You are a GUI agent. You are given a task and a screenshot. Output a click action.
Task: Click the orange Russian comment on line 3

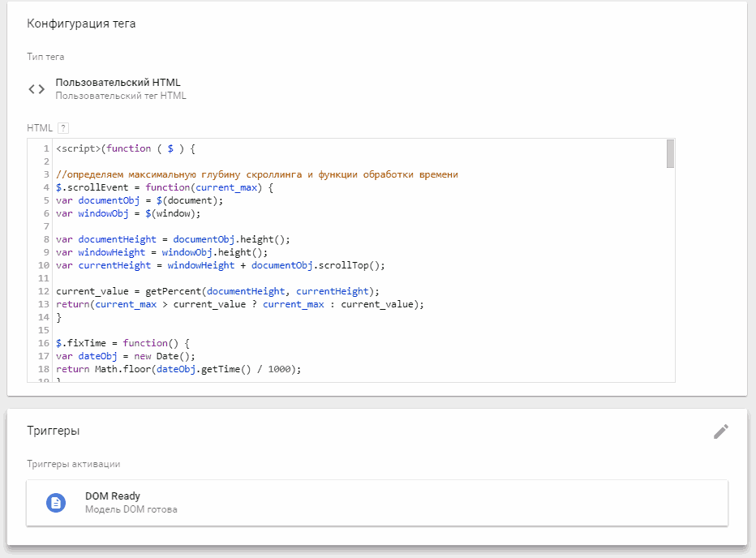(x=257, y=174)
